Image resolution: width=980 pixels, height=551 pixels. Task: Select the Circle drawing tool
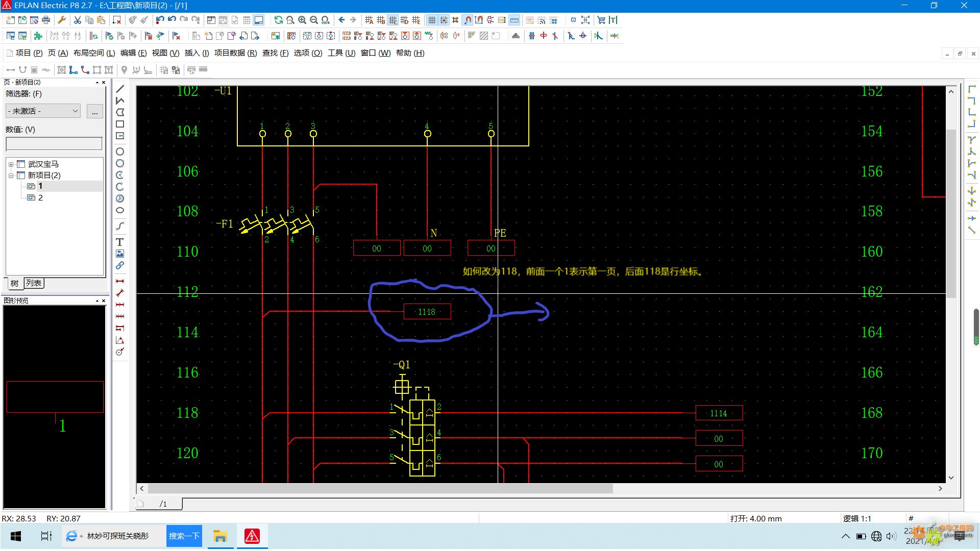click(x=120, y=152)
